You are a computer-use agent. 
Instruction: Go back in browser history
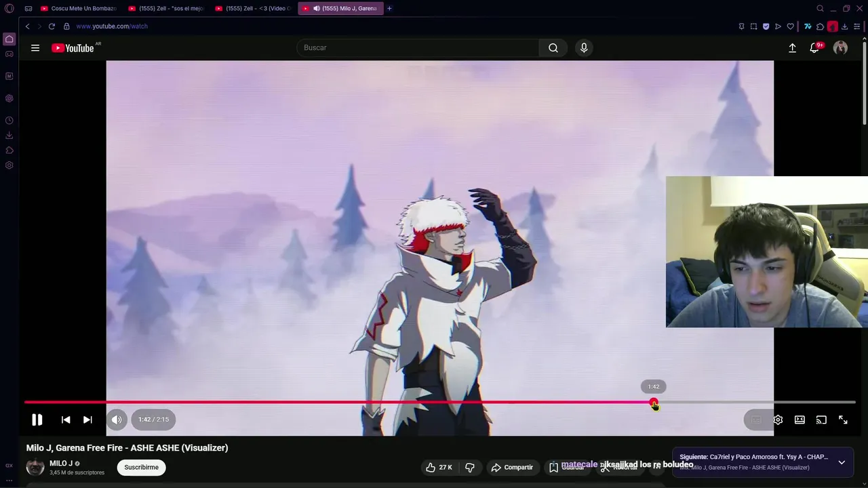(x=27, y=26)
